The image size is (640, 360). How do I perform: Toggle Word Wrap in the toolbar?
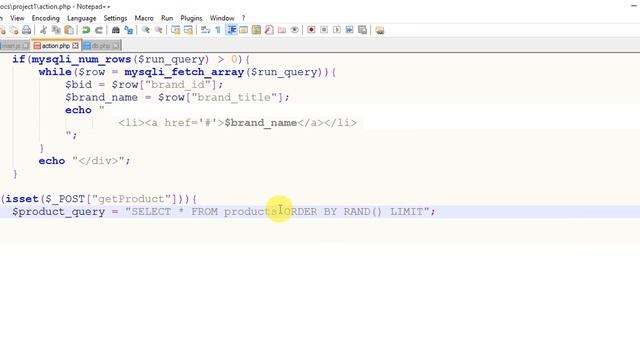(205, 30)
